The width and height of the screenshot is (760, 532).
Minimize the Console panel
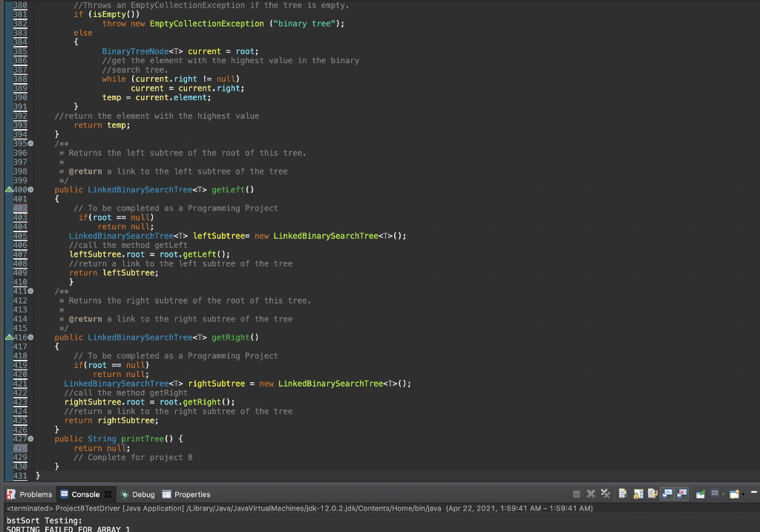pyautogui.click(x=754, y=492)
